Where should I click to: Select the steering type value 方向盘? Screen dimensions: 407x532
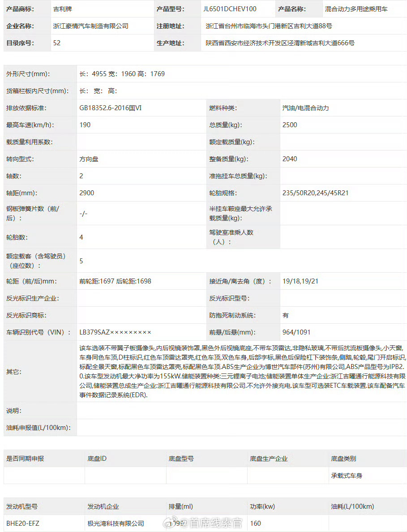coord(89,159)
